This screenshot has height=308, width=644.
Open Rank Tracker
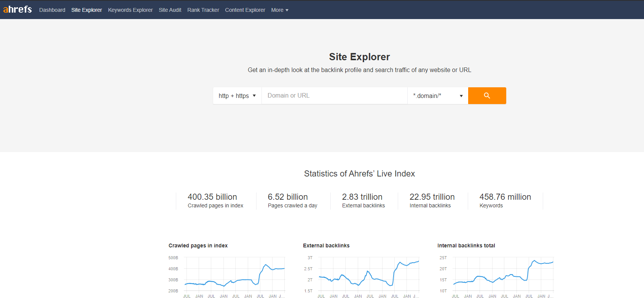point(203,10)
